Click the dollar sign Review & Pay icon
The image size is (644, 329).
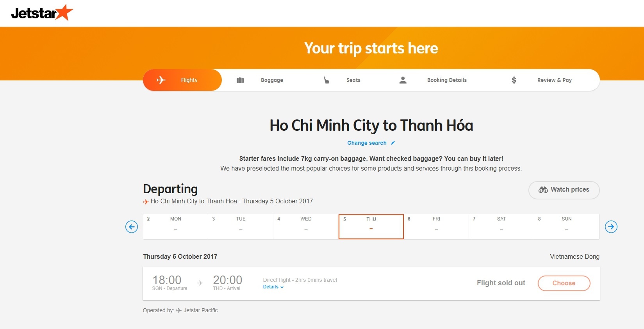click(x=514, y=80)
